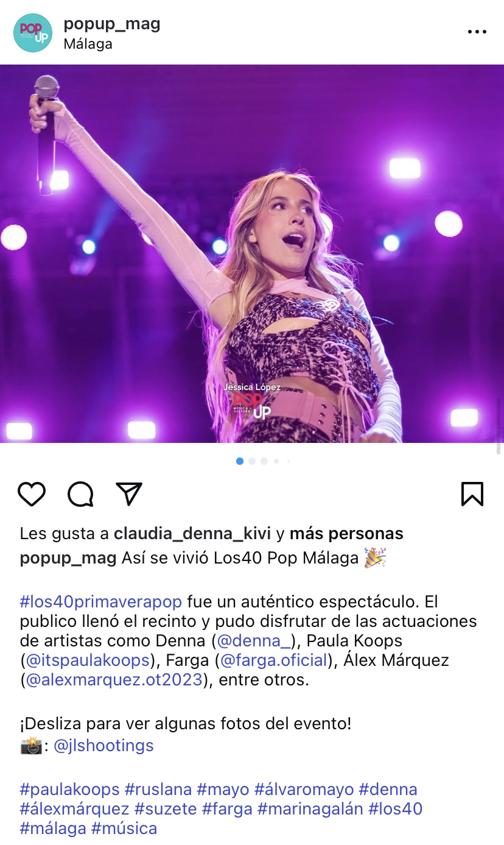Open comments via the speech bubble icon
The image size is (504, 845).
coord(80,494)
